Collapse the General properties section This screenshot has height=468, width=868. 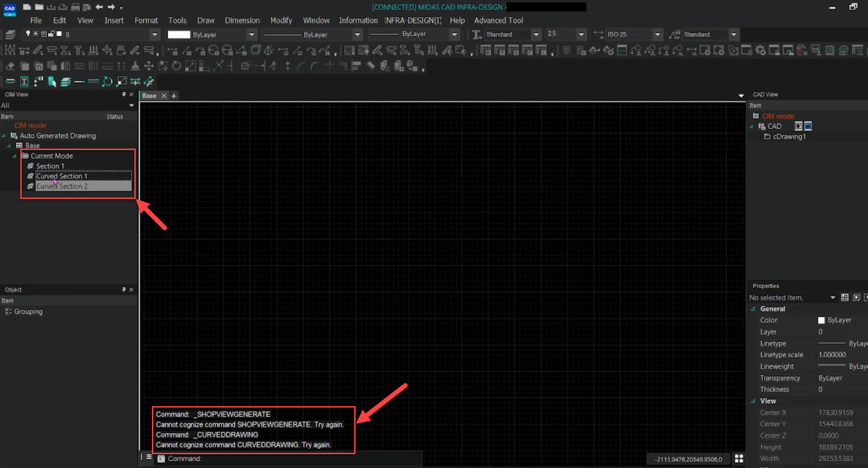click(753, 309)
